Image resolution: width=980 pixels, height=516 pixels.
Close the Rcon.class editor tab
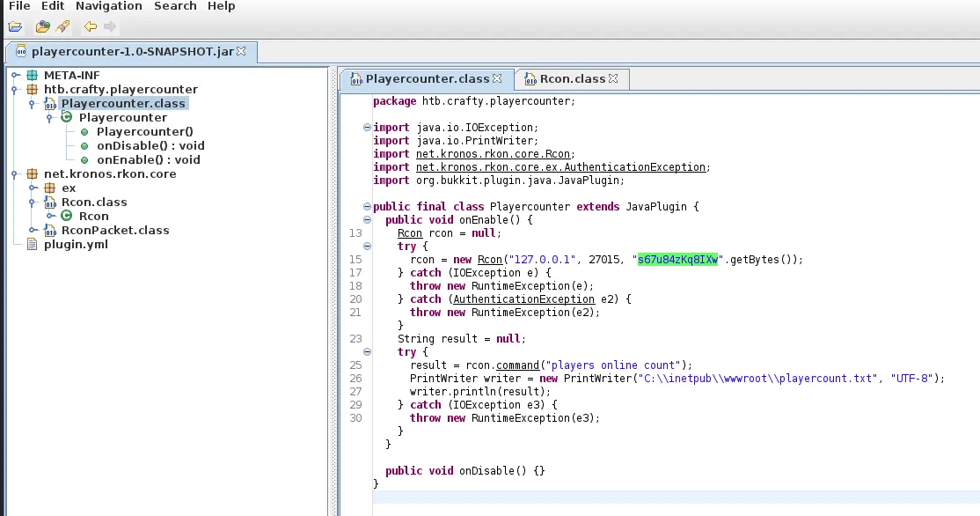613,78
